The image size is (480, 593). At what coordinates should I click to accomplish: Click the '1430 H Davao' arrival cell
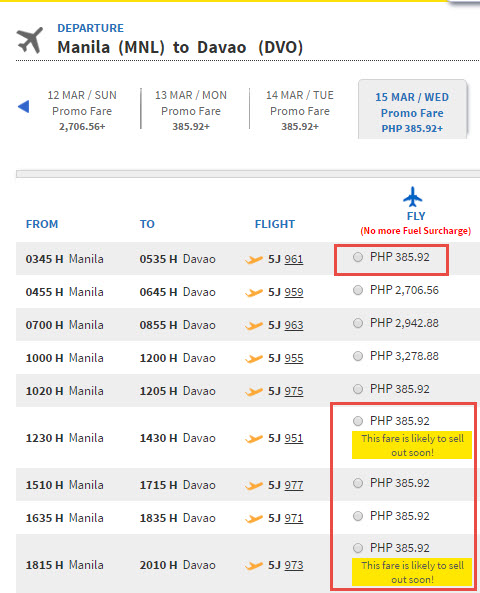[x=177, y=438]
